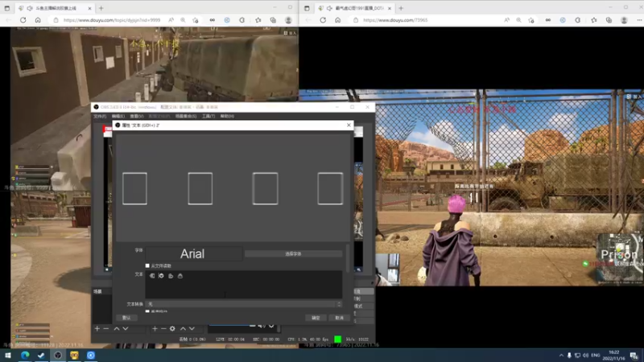The width and height of the screenshot is (644, 362).
Task: Expand hidden system tray icons
Action: click(x=561, y=355)
